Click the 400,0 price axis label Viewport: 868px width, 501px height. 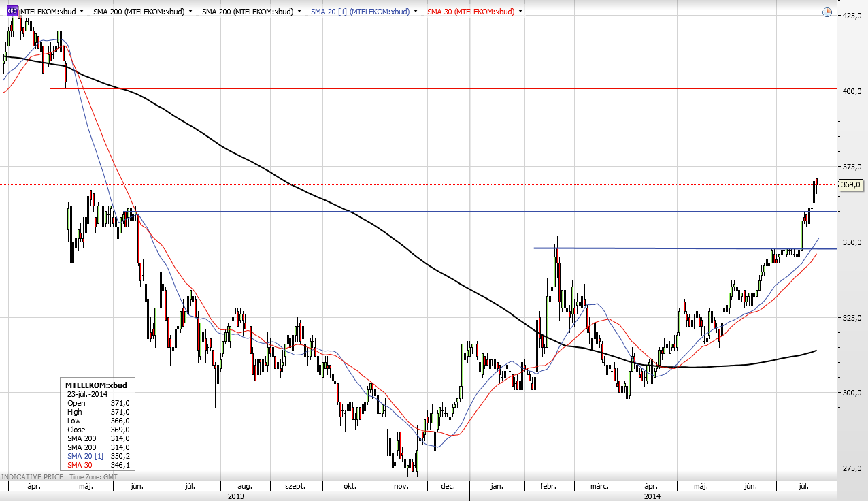(x=852, y=91)
